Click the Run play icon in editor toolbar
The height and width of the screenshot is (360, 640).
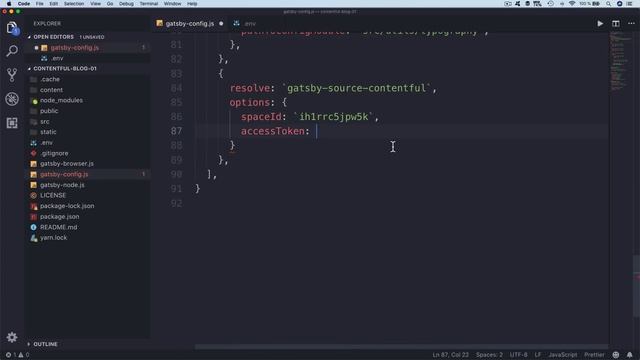click(600, 24)
